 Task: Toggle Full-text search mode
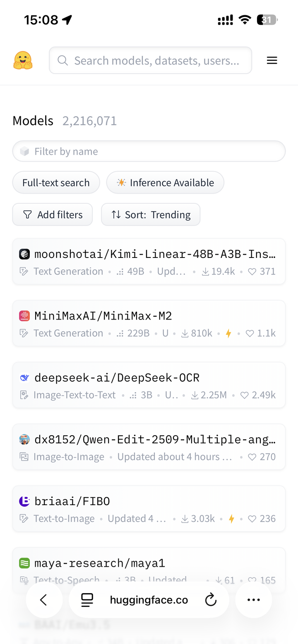click(x=56, y=183)
